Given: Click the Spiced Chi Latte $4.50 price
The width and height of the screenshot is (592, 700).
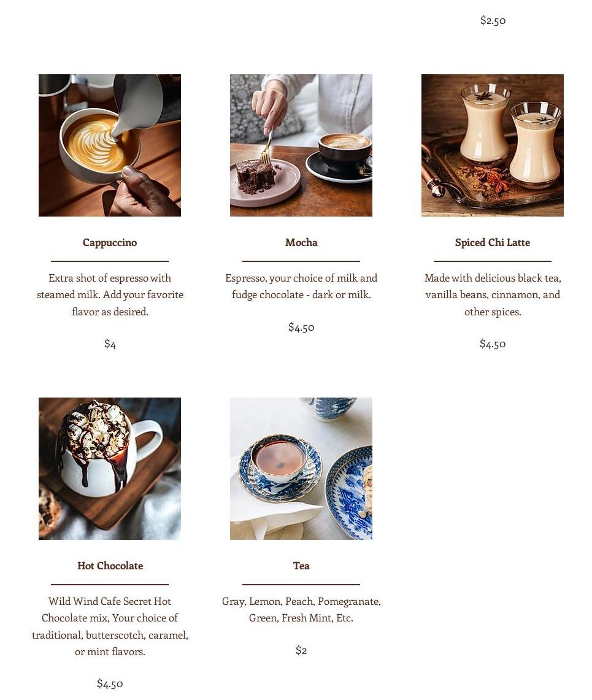Looking at the screenshot, I should (493, 344).
